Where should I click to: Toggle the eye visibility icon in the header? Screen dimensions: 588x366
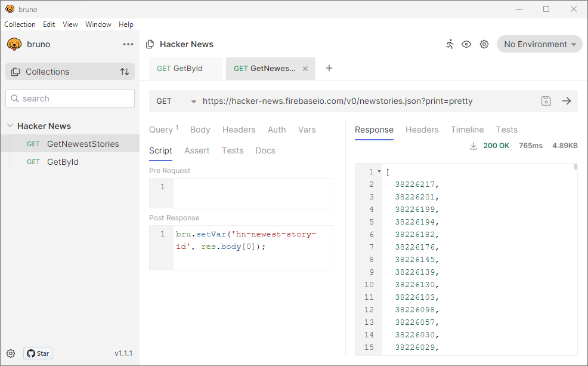tap(467, 44)
